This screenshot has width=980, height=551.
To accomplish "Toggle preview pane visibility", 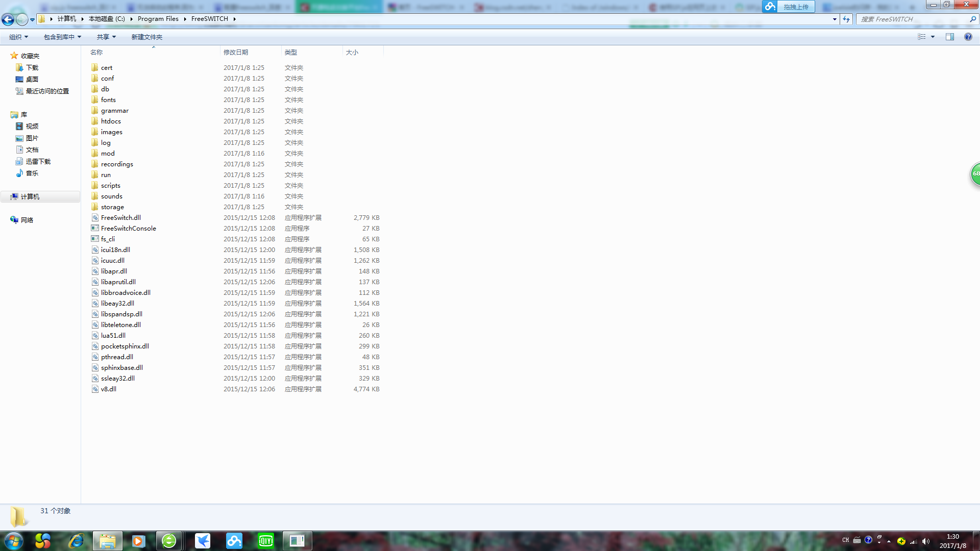I will point(950,37).
